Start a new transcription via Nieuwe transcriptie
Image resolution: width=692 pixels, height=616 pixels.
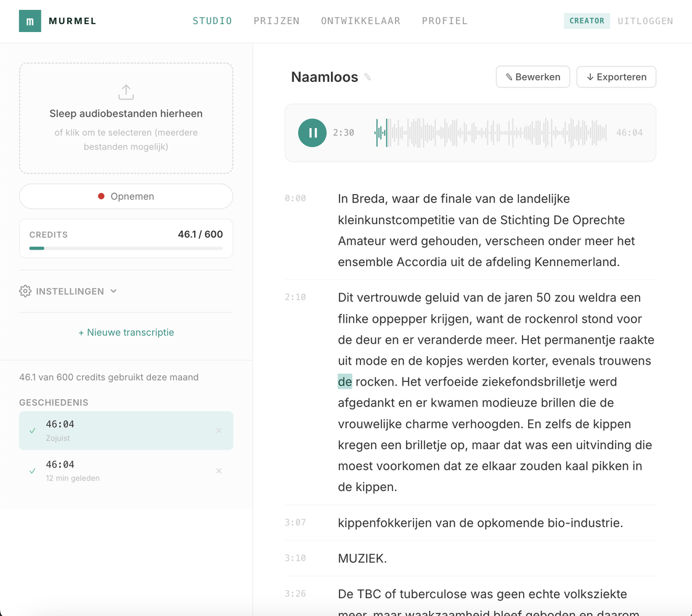[x=126, y=332]
